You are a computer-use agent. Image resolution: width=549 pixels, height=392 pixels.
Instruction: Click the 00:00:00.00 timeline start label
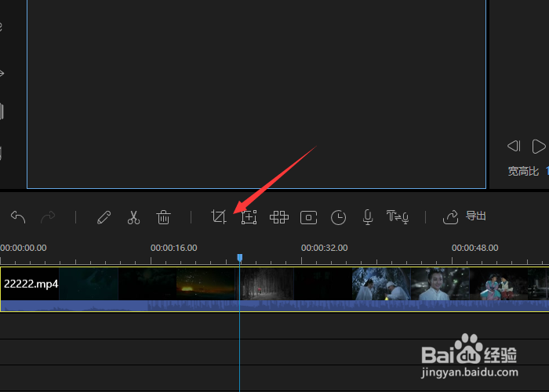click(x=23, y=248)
